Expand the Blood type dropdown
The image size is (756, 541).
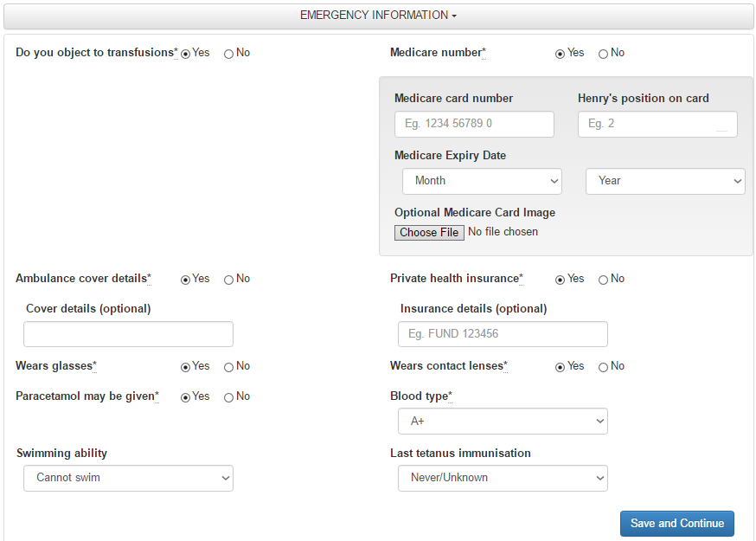pyautogui.click(x=503, y=422)
